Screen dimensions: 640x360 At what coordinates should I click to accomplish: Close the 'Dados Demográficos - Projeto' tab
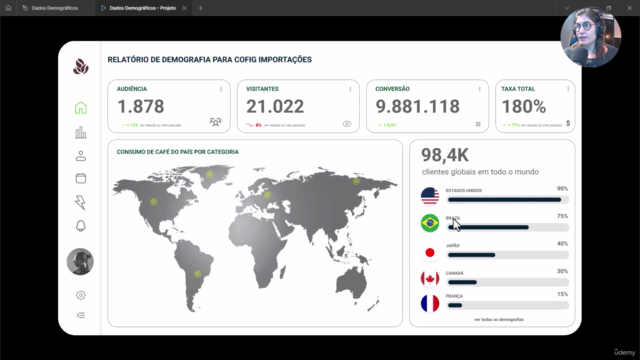pyautogui.click(x=184, y=8)
